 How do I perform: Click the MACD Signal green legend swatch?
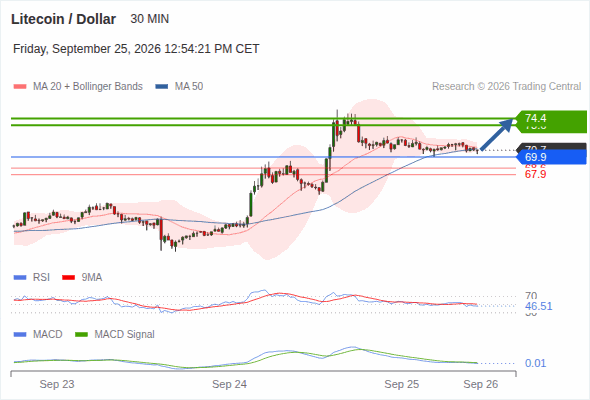tap(81, 335)
